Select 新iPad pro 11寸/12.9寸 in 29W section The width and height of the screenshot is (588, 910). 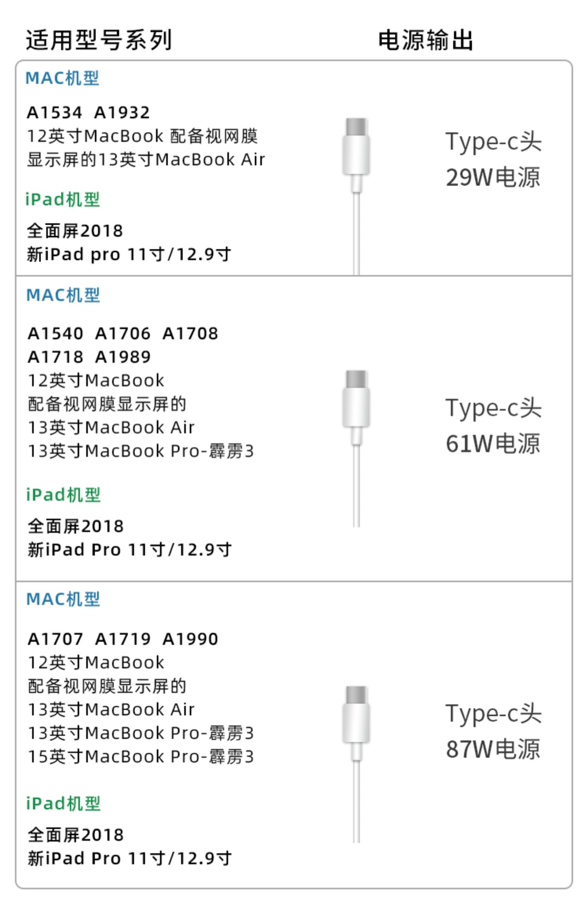click(129, 254)
